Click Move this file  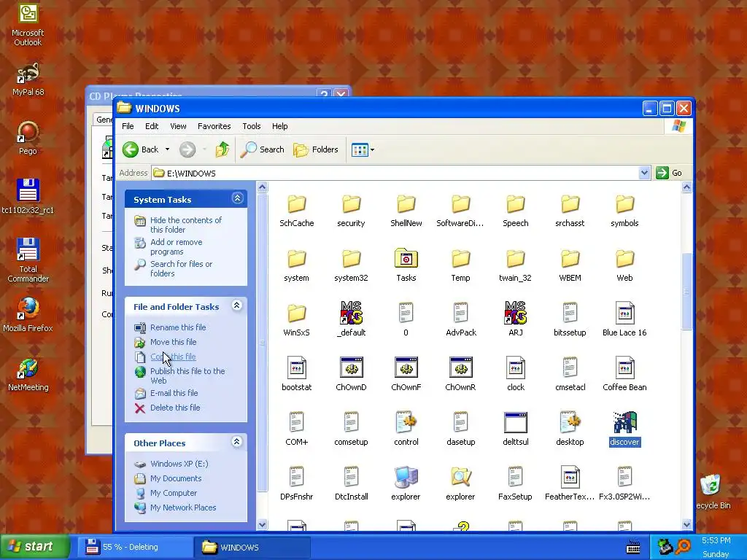pyautogui.click(x=173, y=342)
